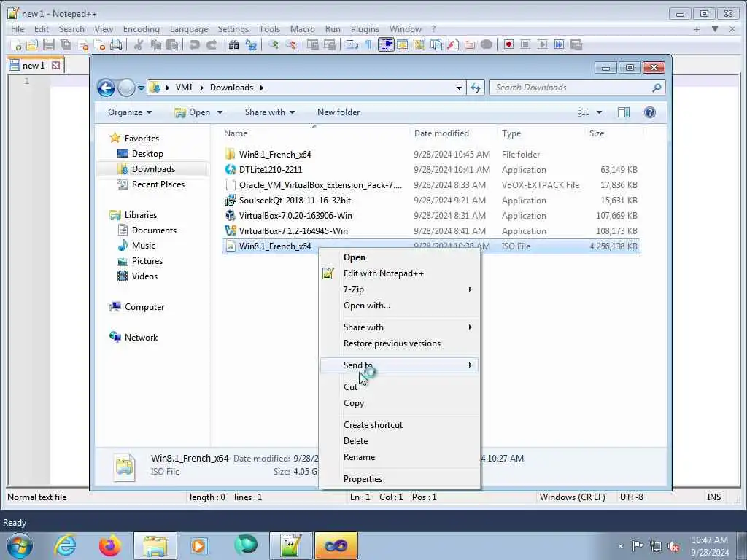Screen dimensions: 747x560
Task: Open recent pages dropdown beside forward button
Action: [141, 88]
